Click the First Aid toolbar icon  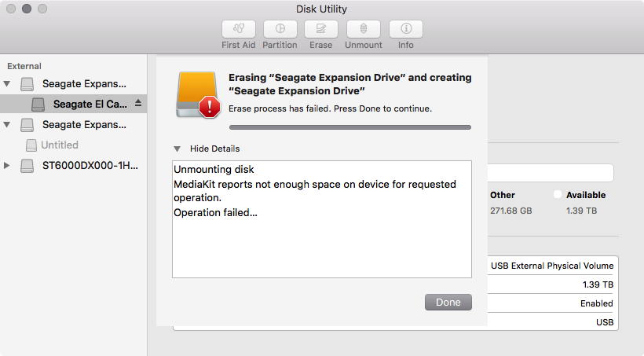pos(239,29)
